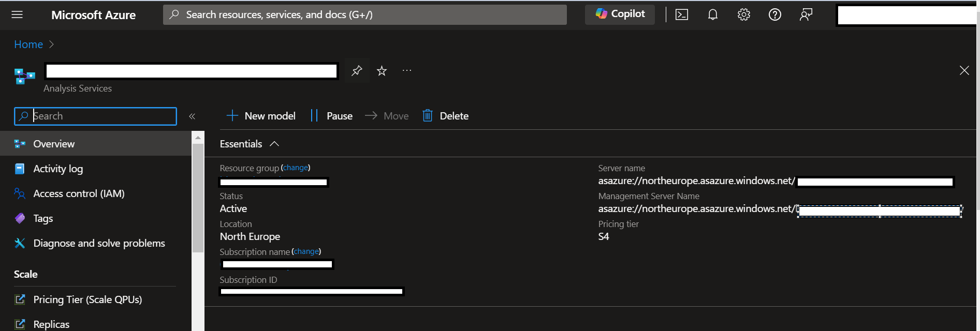
Task: Open the notifications bell
Action: [x=713, y=14]
